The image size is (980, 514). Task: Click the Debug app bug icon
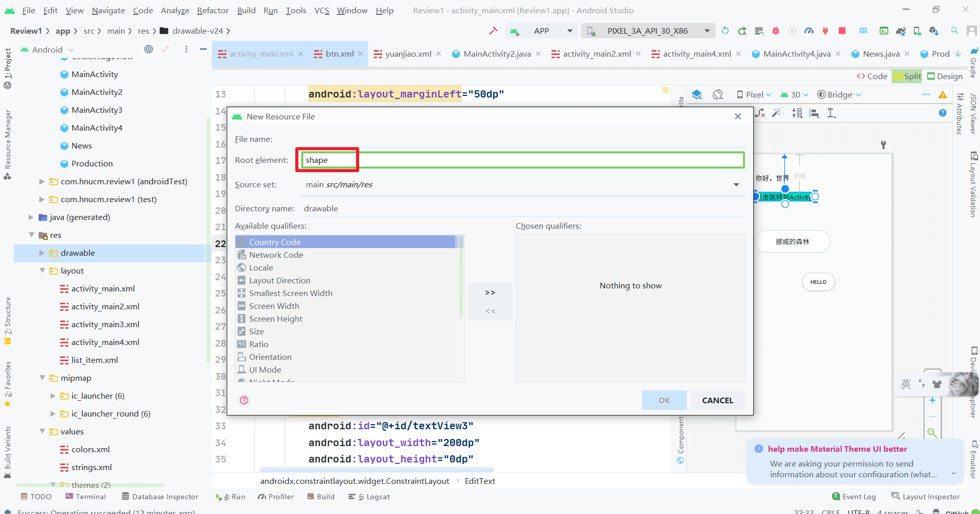pos(775,31)
